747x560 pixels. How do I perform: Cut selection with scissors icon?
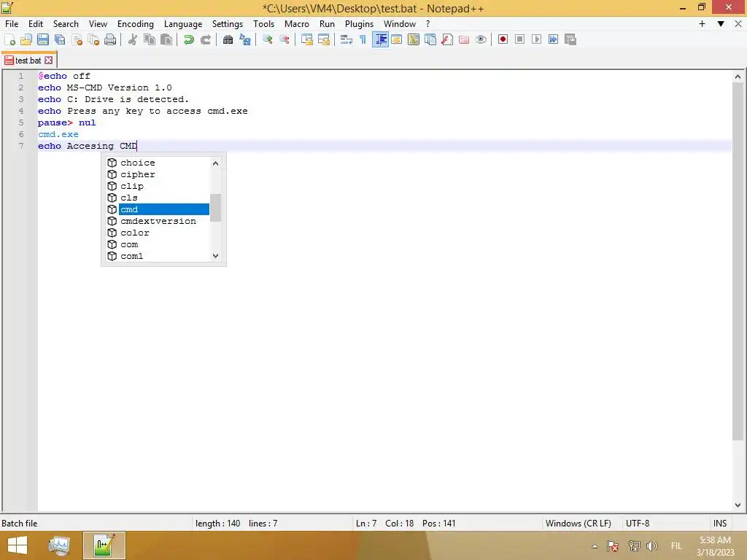[133, 39]
